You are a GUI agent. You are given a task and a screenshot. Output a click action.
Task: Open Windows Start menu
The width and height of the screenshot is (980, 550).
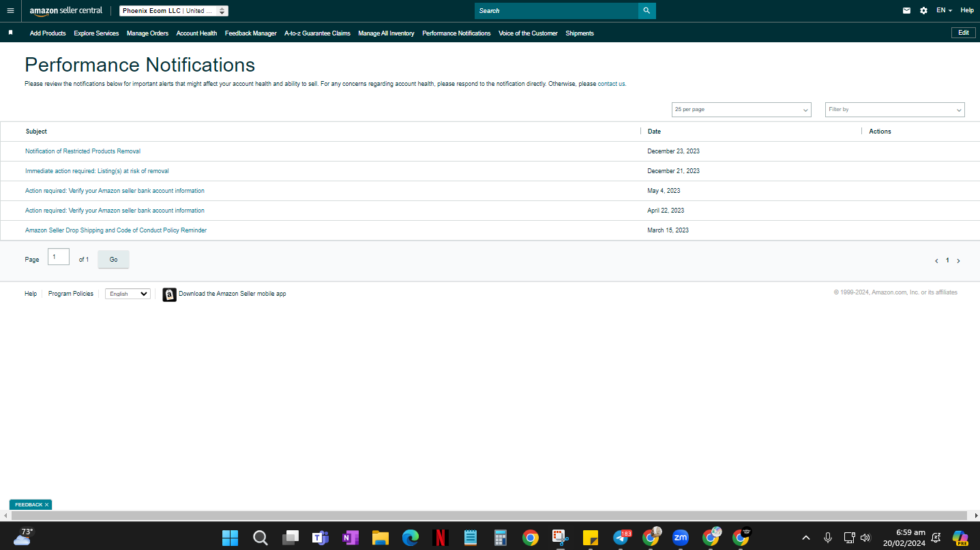click(x=230, y=538)
